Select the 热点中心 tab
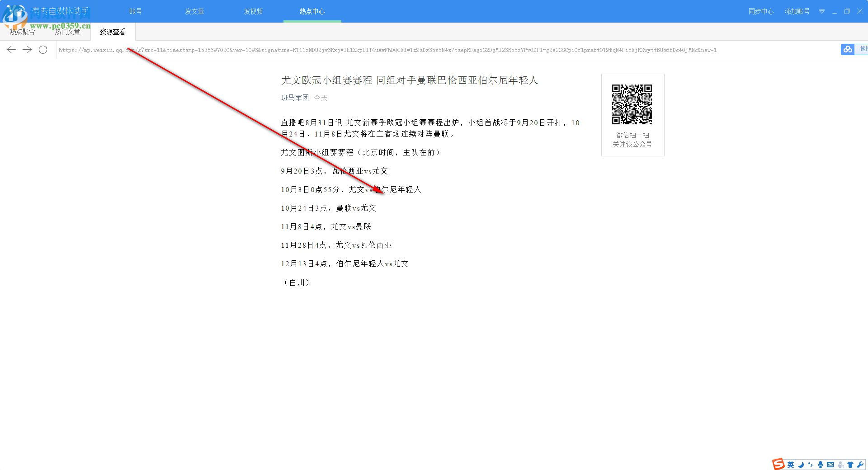Image resolution: width=868 pixels, height=470 pixels. (312, 11)
